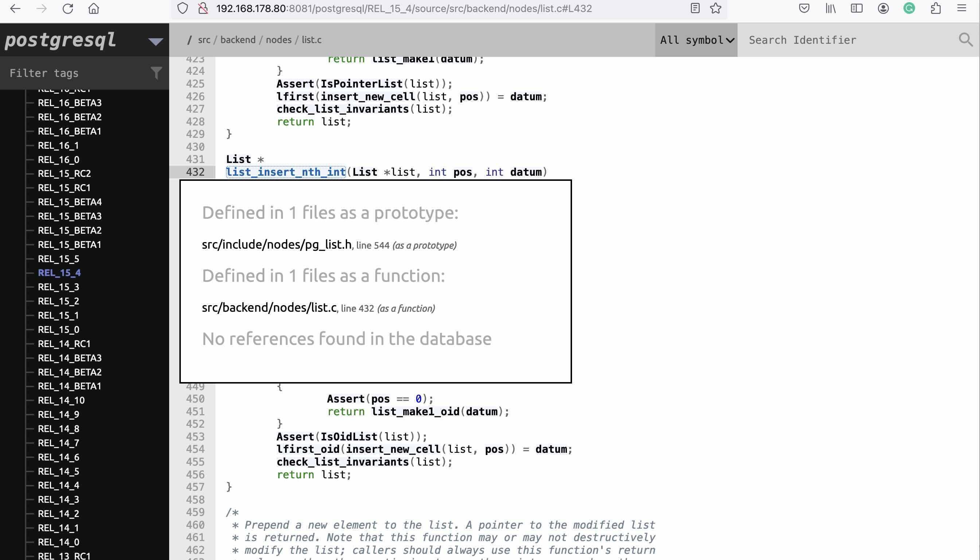
Task: Select tag REL_16_BETA2
Action: [70, 117]
